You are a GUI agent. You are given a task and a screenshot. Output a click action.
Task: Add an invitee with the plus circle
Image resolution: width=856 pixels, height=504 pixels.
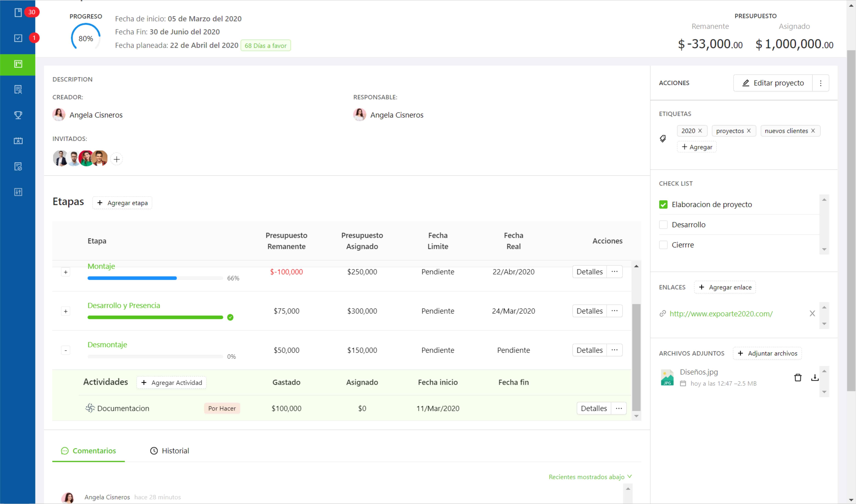coord(117,159)
